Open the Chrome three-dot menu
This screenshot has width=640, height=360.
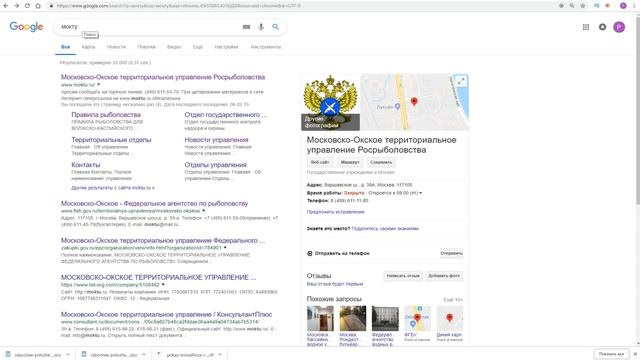tap(634, 6)
